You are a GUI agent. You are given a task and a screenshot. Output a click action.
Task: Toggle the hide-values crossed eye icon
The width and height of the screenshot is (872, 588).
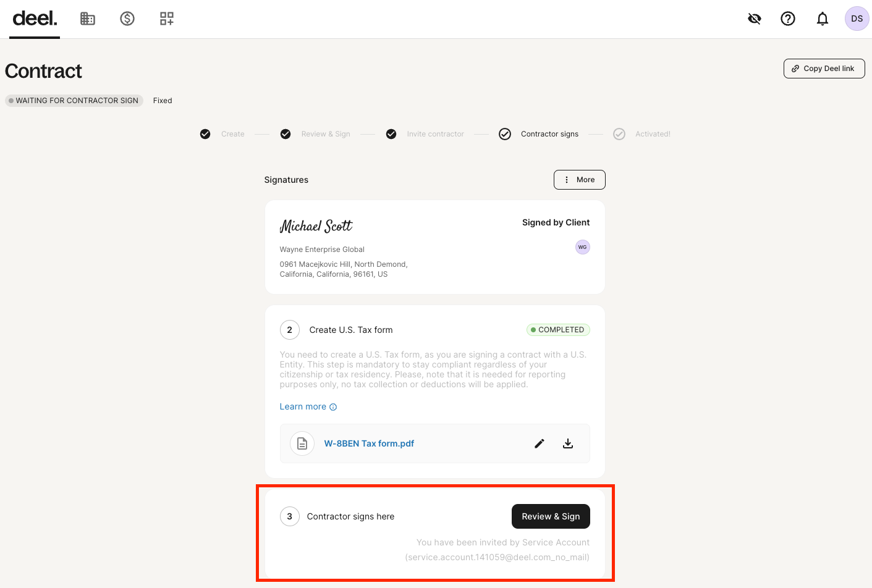coord(755,19)
